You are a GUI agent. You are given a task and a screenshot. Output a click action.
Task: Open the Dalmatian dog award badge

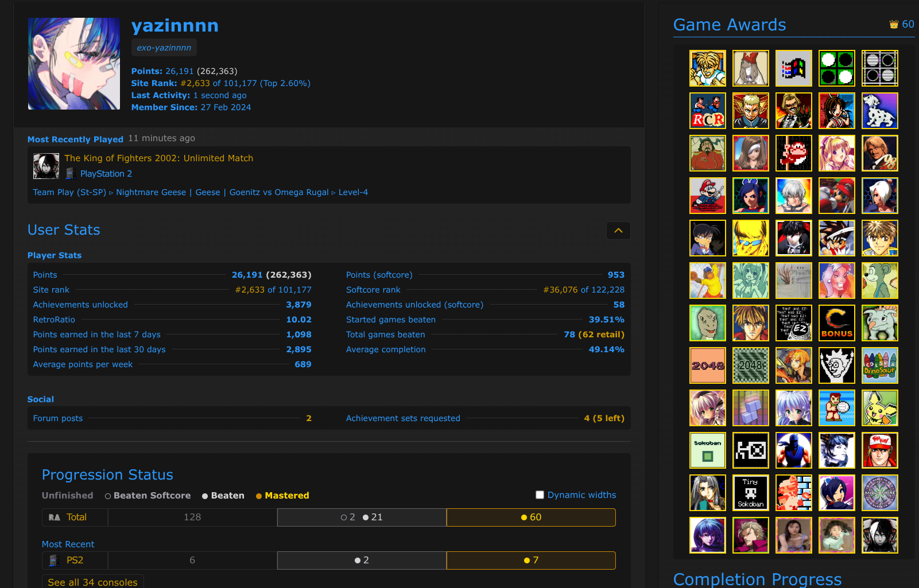pos(880,111)
